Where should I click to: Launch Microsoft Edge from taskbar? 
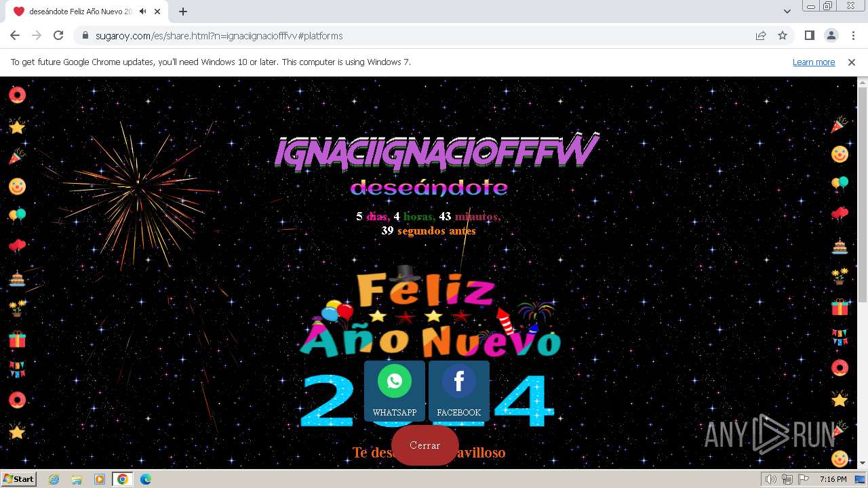146,479
